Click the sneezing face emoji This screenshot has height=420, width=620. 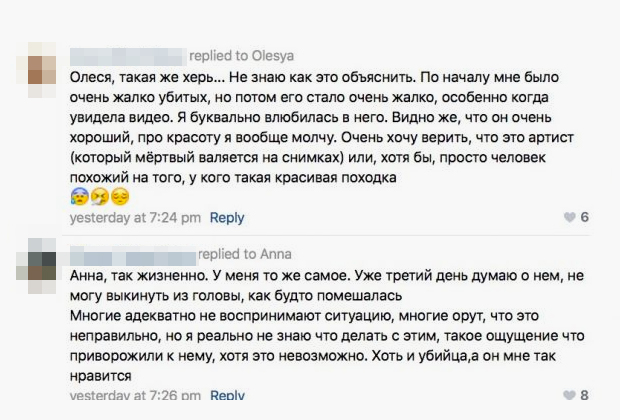coord(100,197)
